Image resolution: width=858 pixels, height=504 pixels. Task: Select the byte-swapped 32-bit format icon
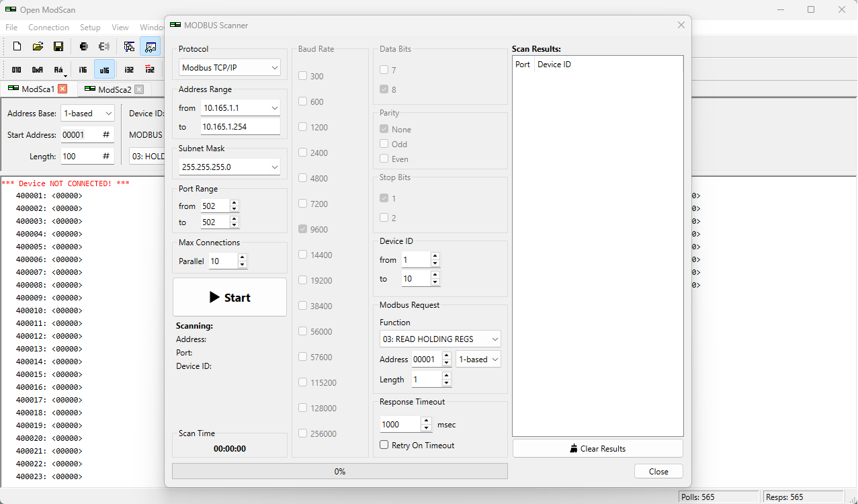[x=150, y=69]
